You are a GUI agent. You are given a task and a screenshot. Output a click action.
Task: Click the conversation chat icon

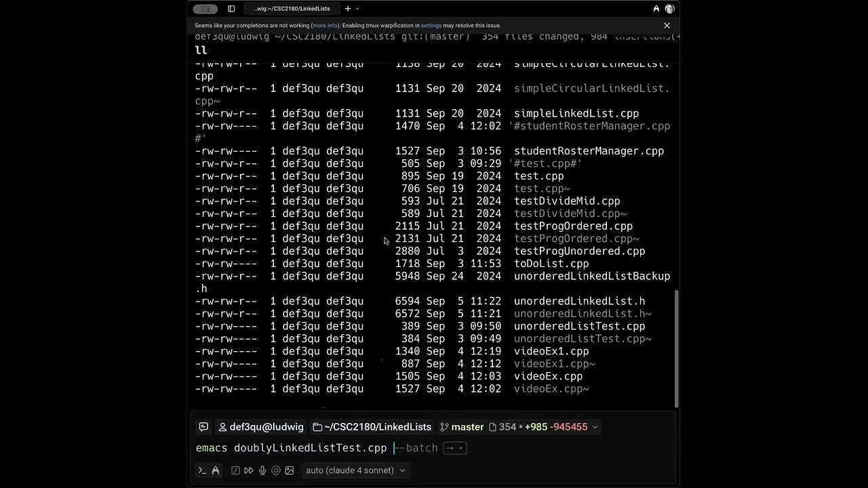coord(203,427)
